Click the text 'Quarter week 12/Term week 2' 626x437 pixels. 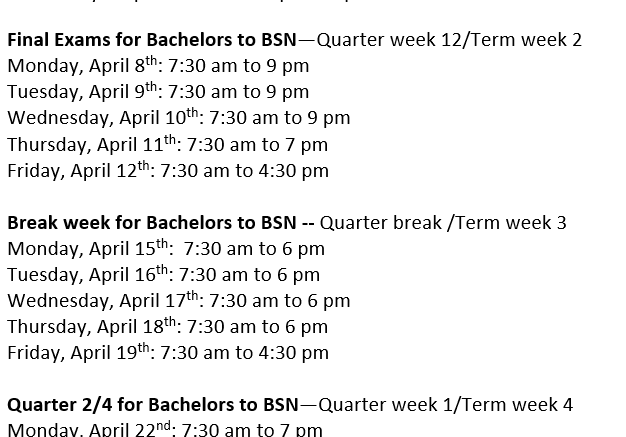tap(449, 40)
